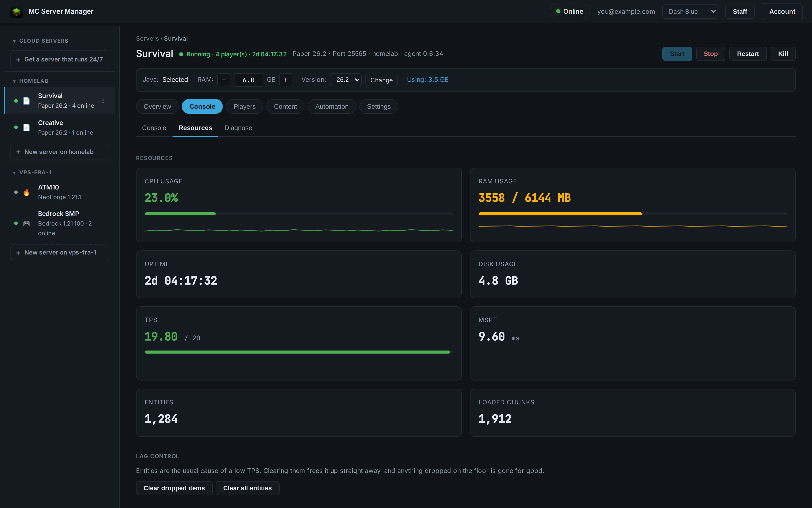Click the 'Using: 3.5 GB' text
The width and height of the screenshot is (812, 508).
point(428,80)
